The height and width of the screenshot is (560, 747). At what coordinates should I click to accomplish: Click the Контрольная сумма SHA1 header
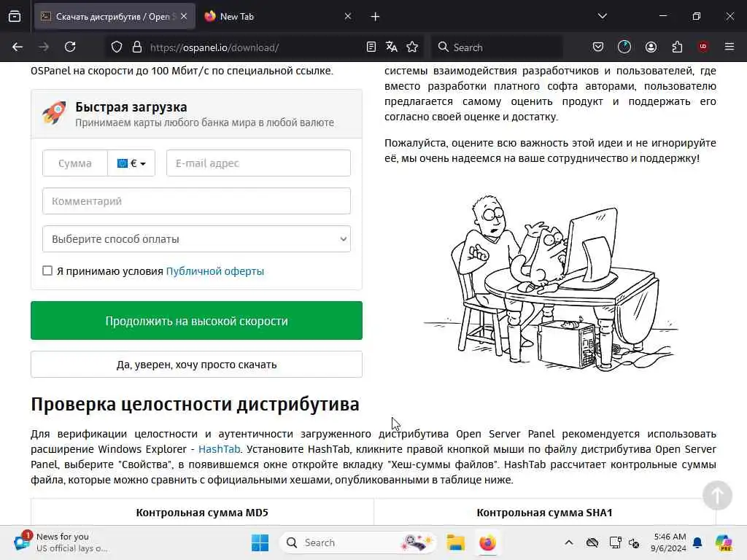544,513
